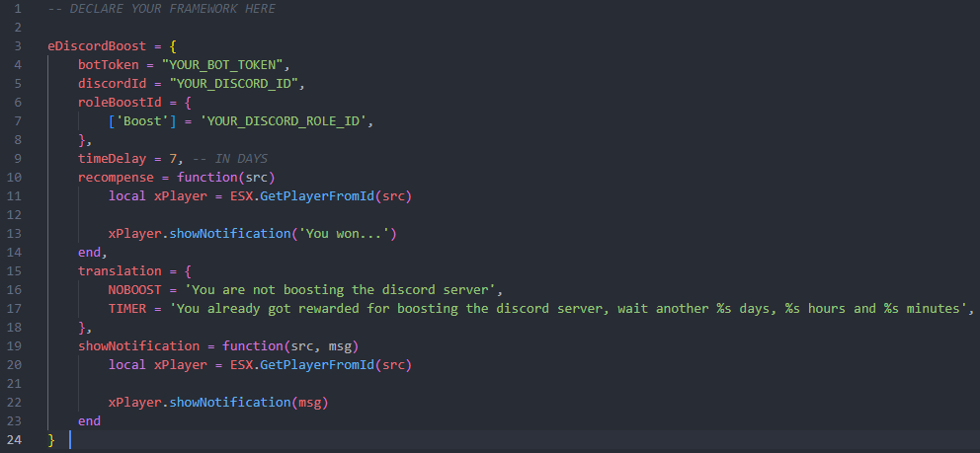
Task: Click the "YOUR_DISCORD_ID" string
Action: [x=236, y=84]
